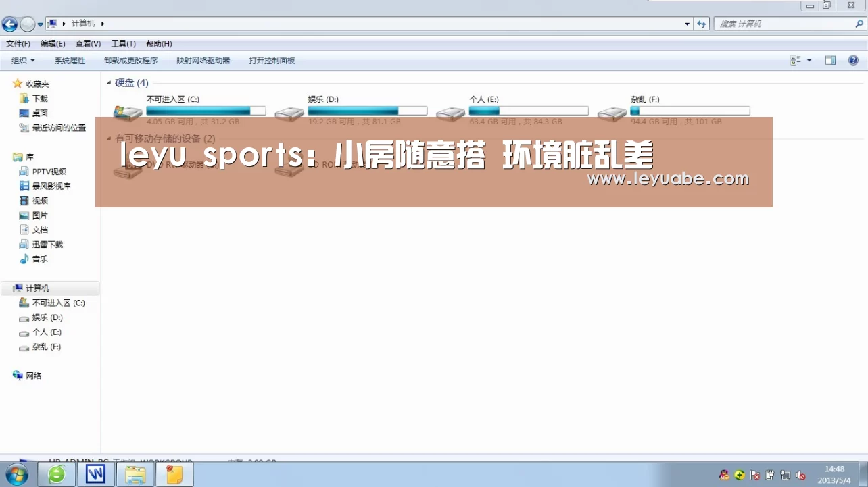Open the view options dropdown arrow
Screen dimensions: 868x487
pos(809,60)
